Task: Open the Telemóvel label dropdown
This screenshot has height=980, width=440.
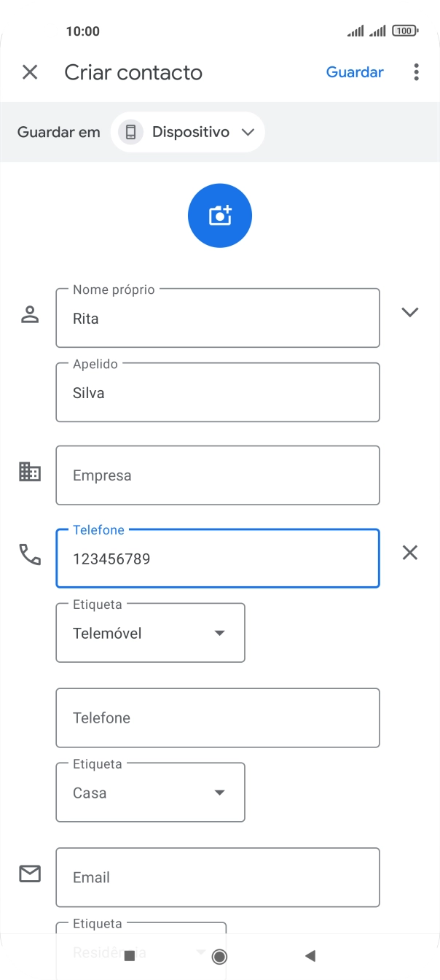Action: [x=150, y=633]
